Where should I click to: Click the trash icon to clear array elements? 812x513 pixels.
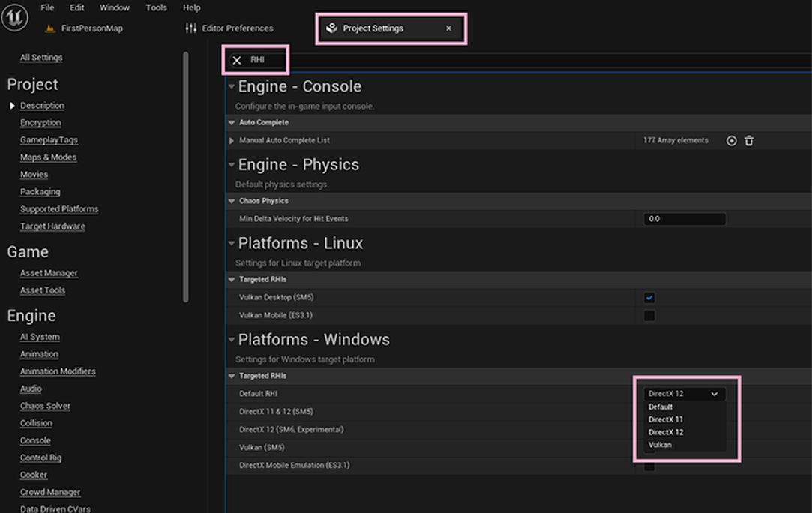point(749,140)
